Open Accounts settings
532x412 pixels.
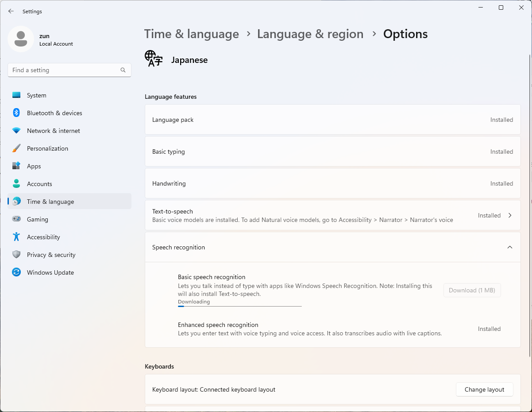(69, 184)
